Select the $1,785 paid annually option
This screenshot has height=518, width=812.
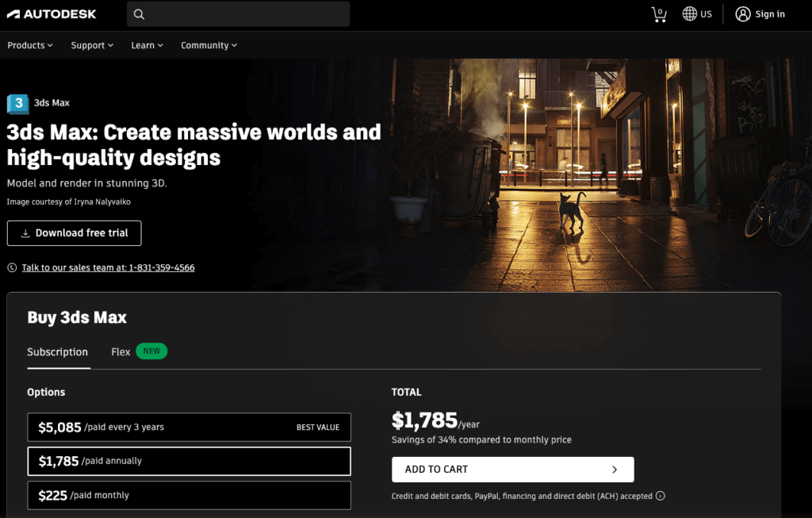pyautogui.click(x=189, y=461)
